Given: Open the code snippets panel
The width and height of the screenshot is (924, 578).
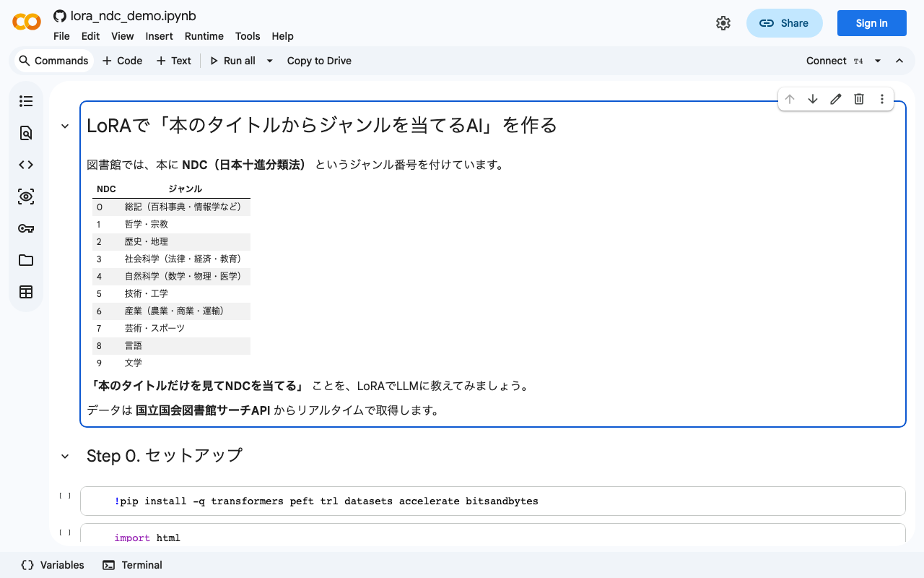Looking at the screenshot, I should click(x=26, y=165).
